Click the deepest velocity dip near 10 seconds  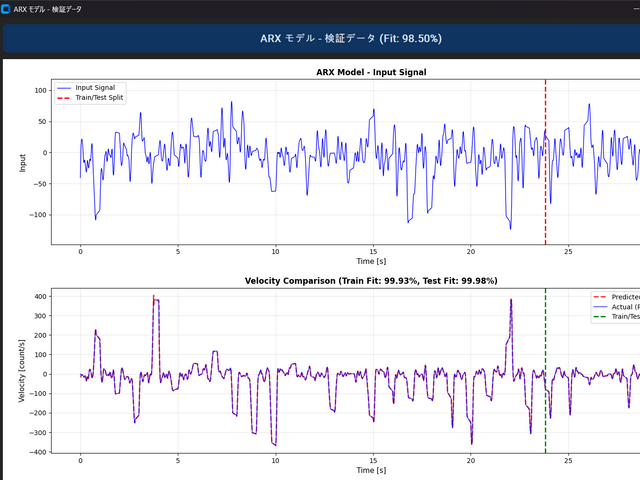275,443
